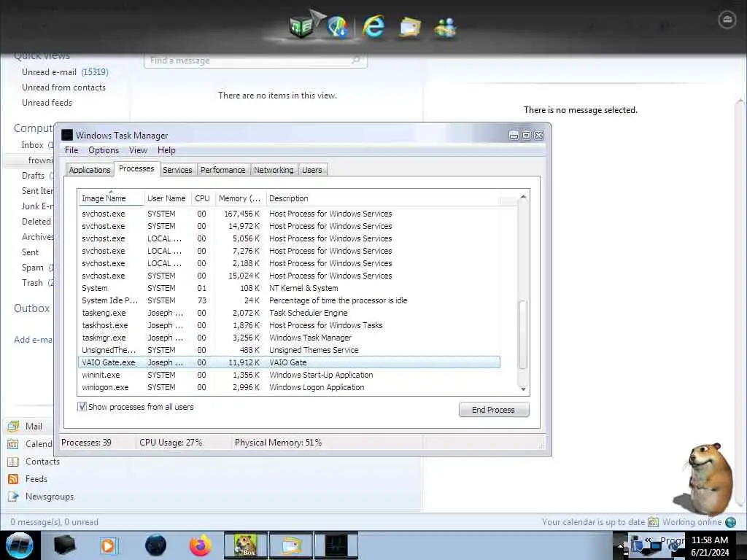Switch to the Performance tab
Image resolution: width=747 pixels, height=560 pixels.
[222, 170]
